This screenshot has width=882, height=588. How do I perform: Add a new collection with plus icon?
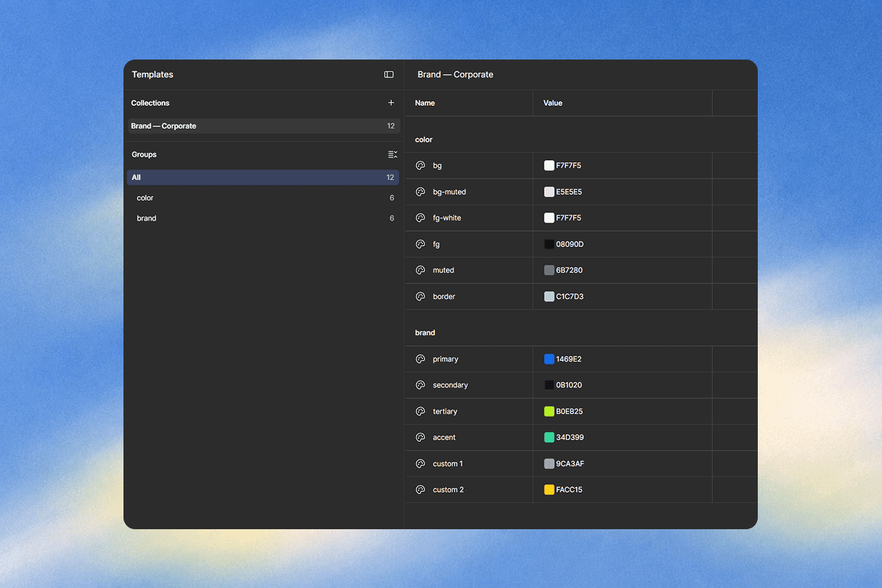tap(391, 103)
